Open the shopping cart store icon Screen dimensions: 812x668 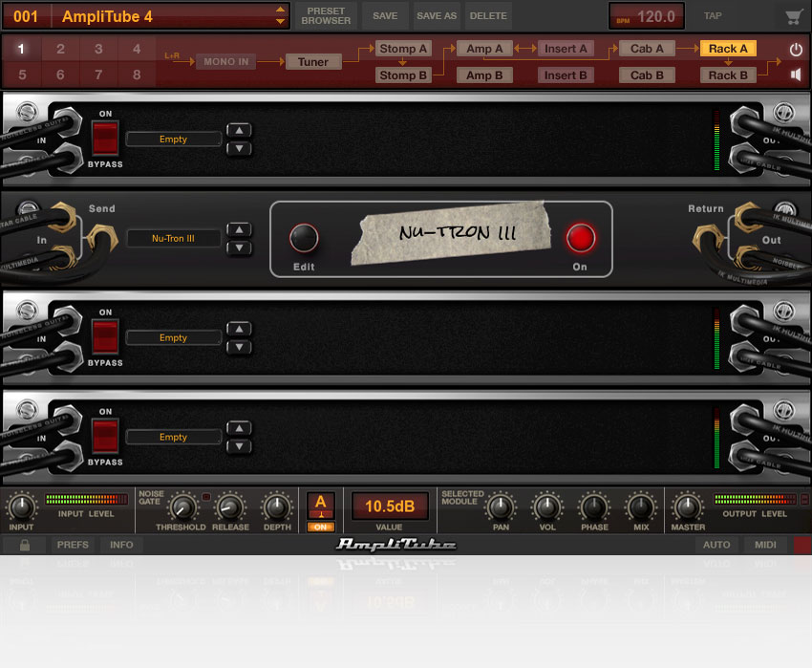793,16
